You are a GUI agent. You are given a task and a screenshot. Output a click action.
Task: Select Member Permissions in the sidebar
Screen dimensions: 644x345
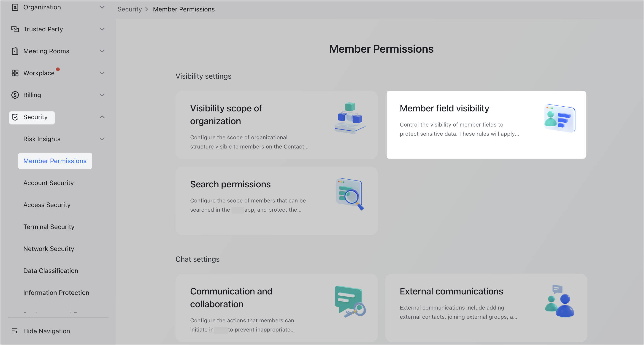coord(55,161)
